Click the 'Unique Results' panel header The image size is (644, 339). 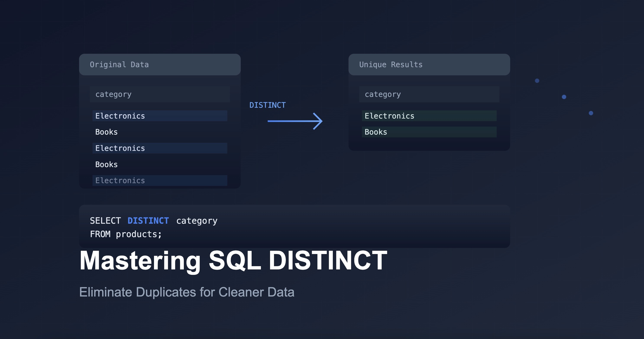point(429,65)
